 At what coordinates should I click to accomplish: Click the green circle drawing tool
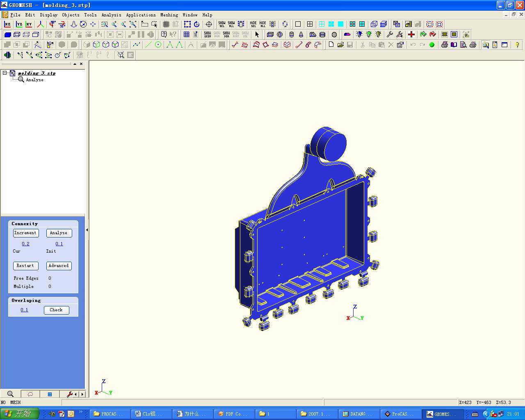[158, 45]
